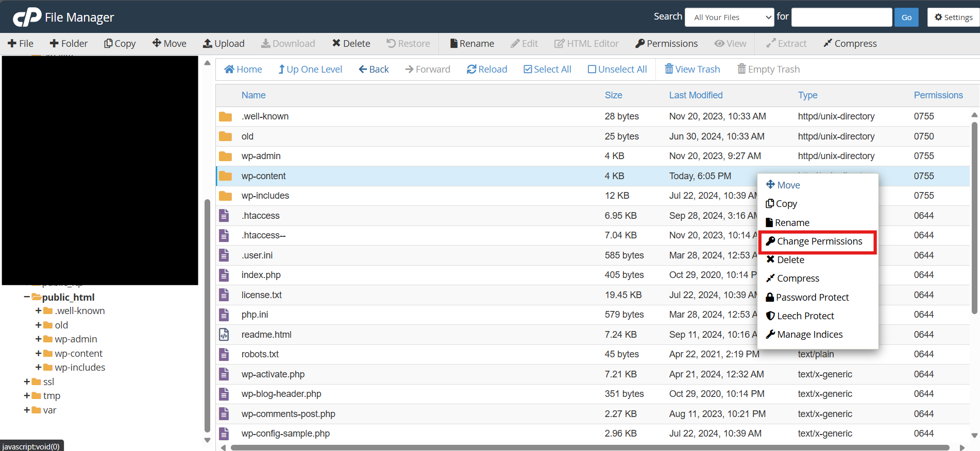The image size is (980, 451).
Task: Click Select All checkbox button
Action: tap(528, 70)
